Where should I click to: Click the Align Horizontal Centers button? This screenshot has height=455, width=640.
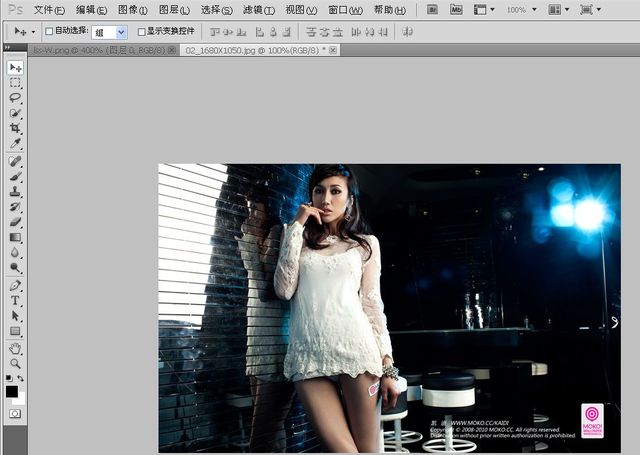pos(273,32)
